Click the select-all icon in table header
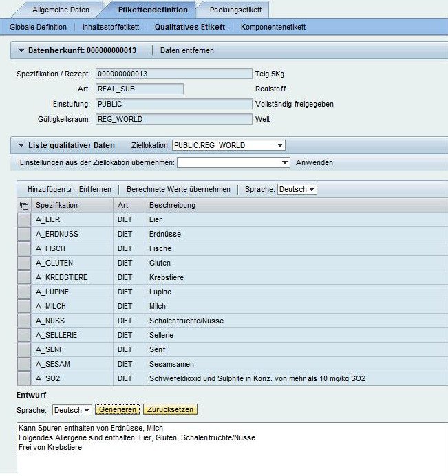This screenshot has width=448, height=476. [x=24, y=206]
